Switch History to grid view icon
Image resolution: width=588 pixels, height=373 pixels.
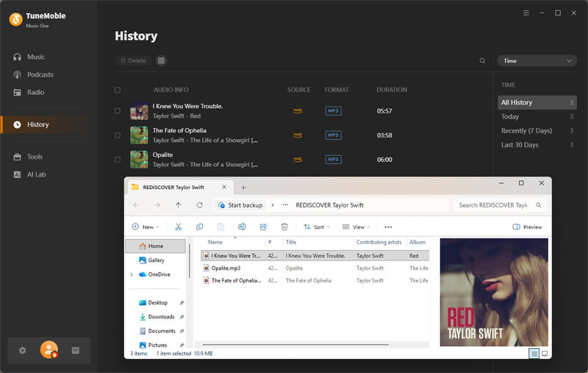161,61
